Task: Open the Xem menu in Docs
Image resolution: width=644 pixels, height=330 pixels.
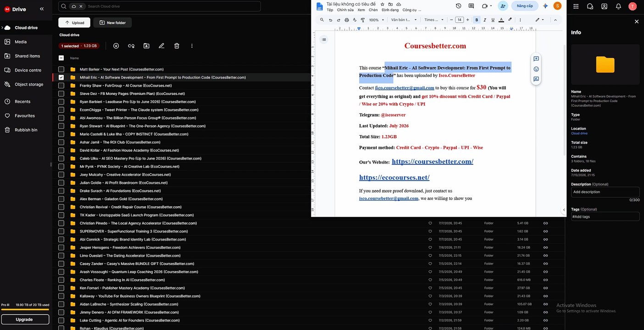Action: pos(361,10)
